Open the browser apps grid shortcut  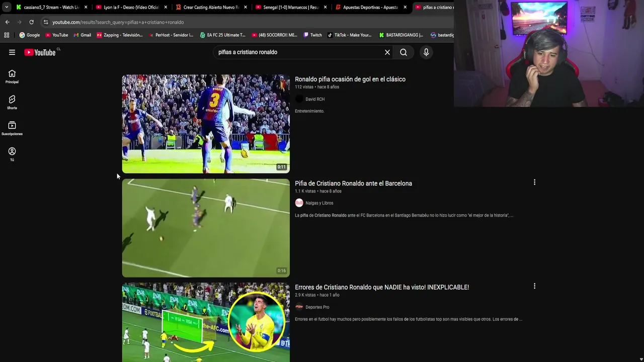pyautogui.click(x=7, y=35)
